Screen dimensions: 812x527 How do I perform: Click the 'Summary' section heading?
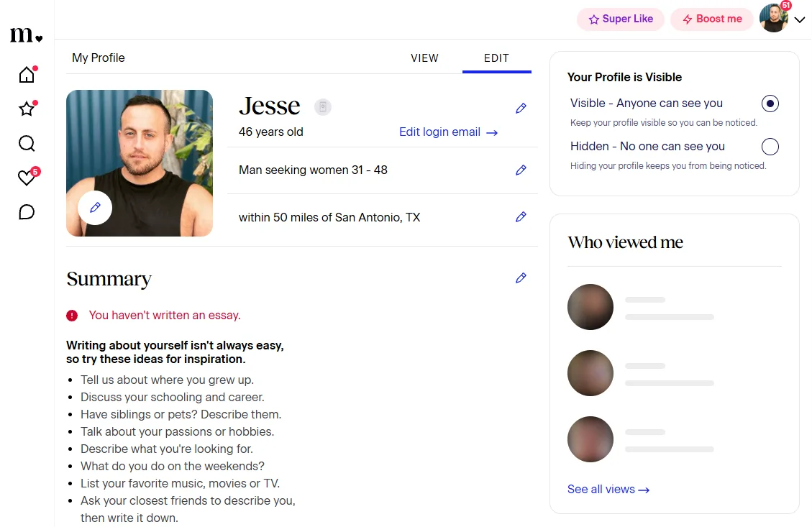(109, 279)
